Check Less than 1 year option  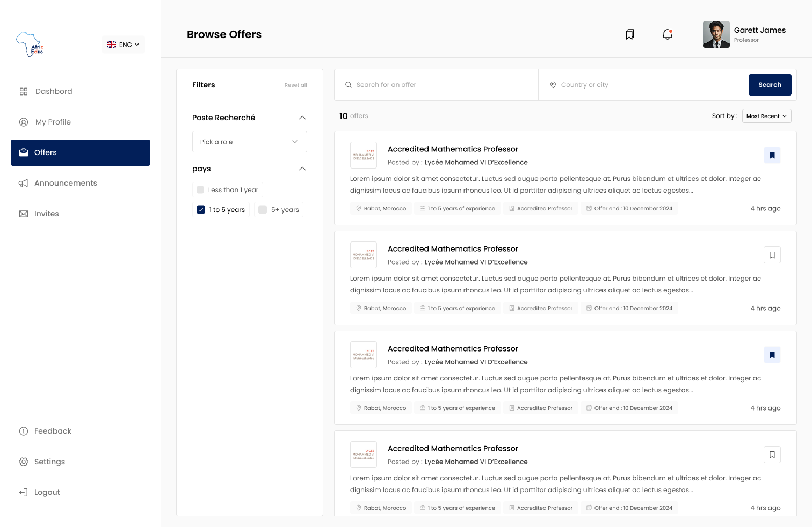tap(200, 189)
